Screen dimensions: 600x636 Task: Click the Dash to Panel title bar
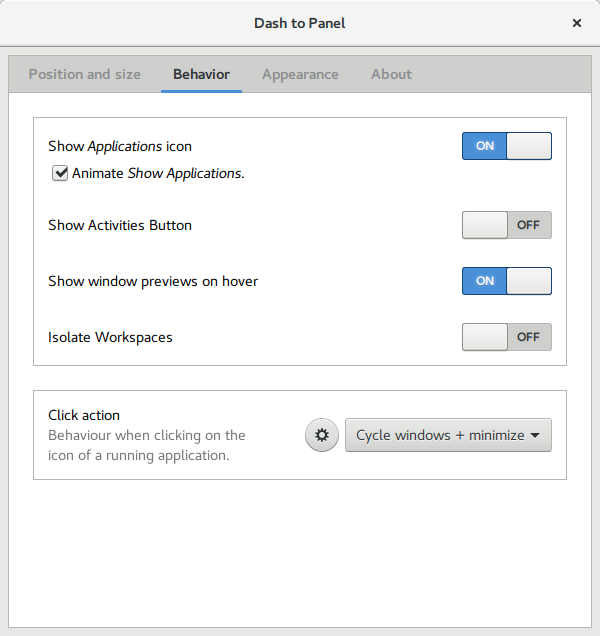[x=300, y=22]
